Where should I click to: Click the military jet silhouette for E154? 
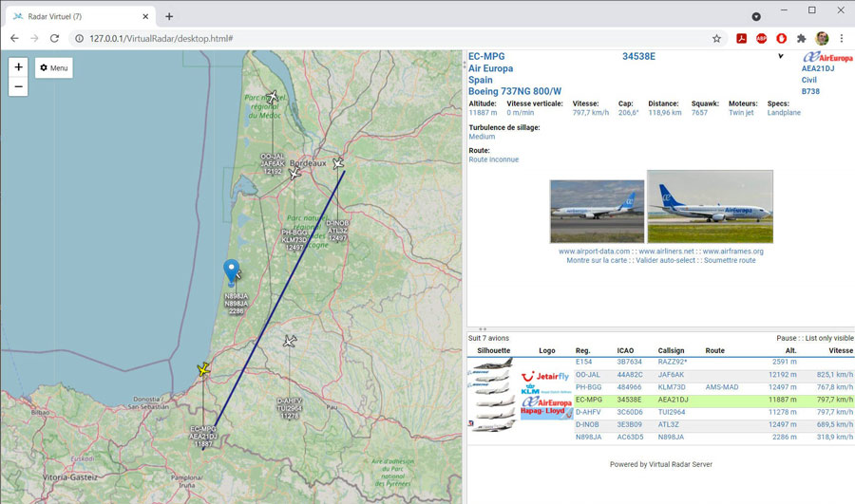pyautogui.click(x=493, y=364)
